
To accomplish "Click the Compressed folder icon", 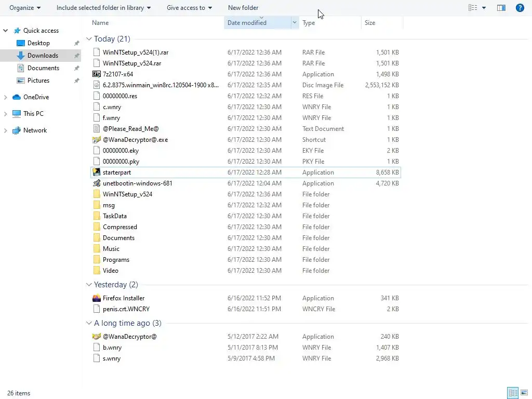I will (x=97, y=227).
